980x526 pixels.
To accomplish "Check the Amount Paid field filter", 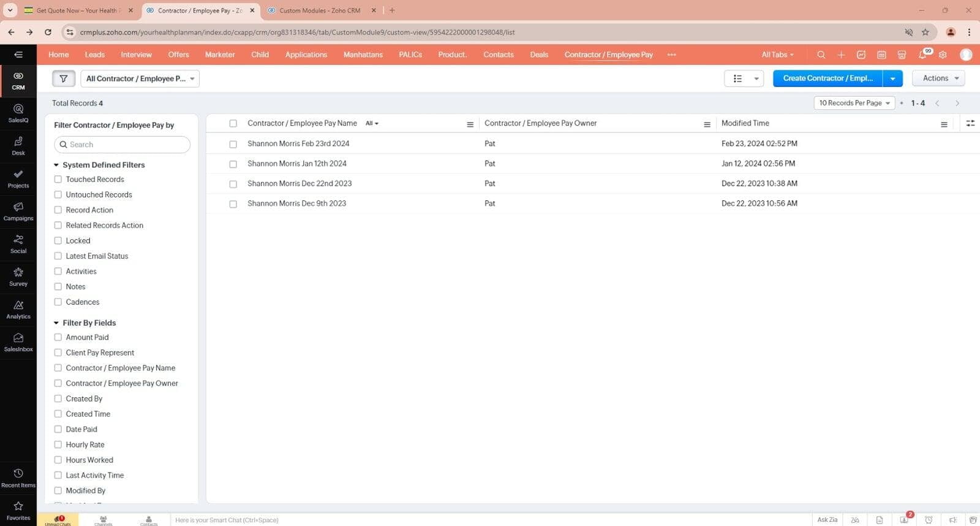I will click(58, 337).
